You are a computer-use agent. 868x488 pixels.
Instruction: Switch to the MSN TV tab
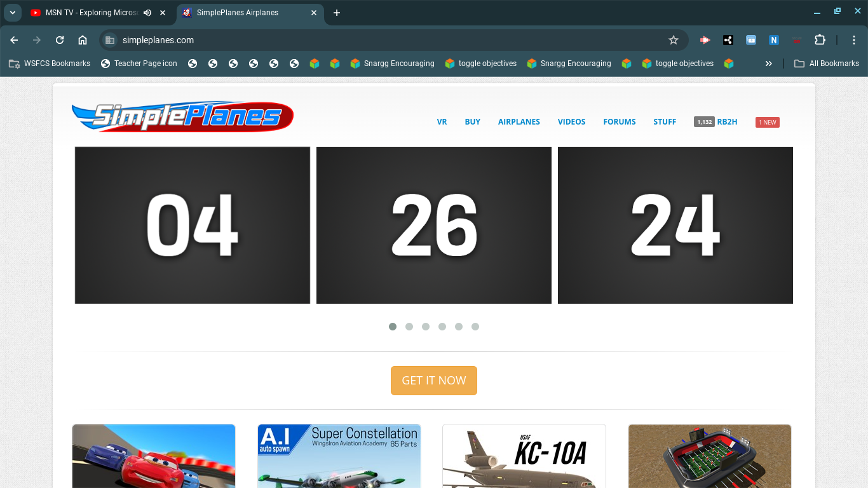coord(92,13)
